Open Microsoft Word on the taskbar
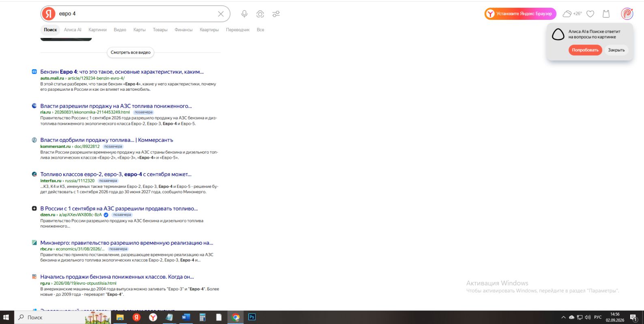 pyautogui.click(x=186, y=317)
